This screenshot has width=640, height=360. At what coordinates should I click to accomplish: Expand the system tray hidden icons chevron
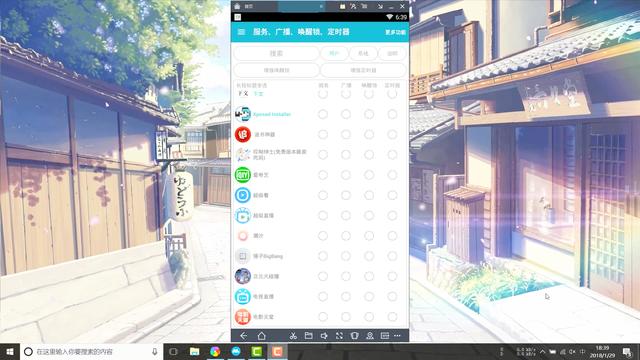[542, 351]
